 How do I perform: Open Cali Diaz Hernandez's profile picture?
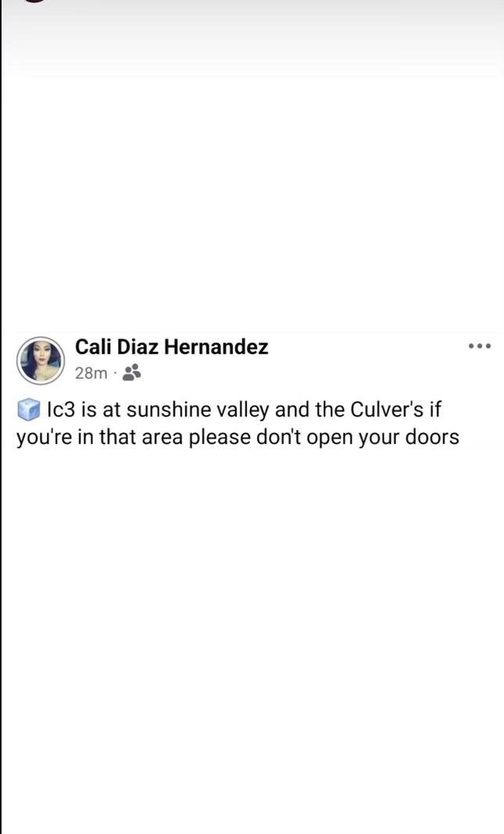click(40, 360)
